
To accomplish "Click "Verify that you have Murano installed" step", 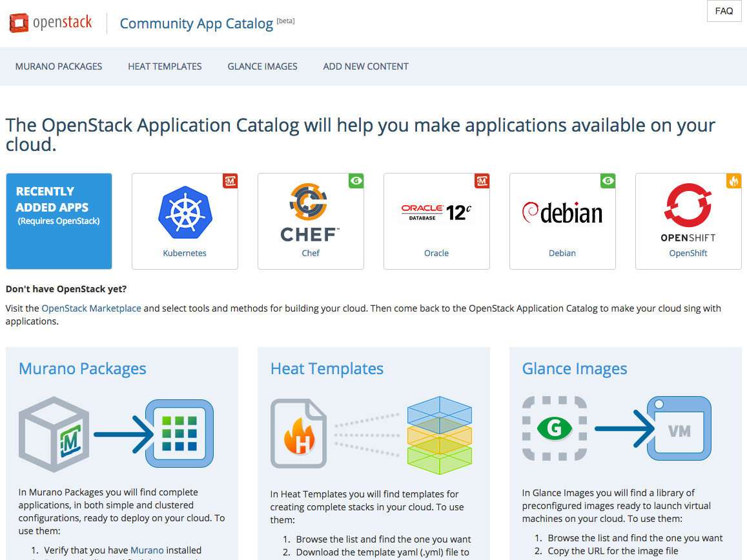I will [x=123, y=550].
